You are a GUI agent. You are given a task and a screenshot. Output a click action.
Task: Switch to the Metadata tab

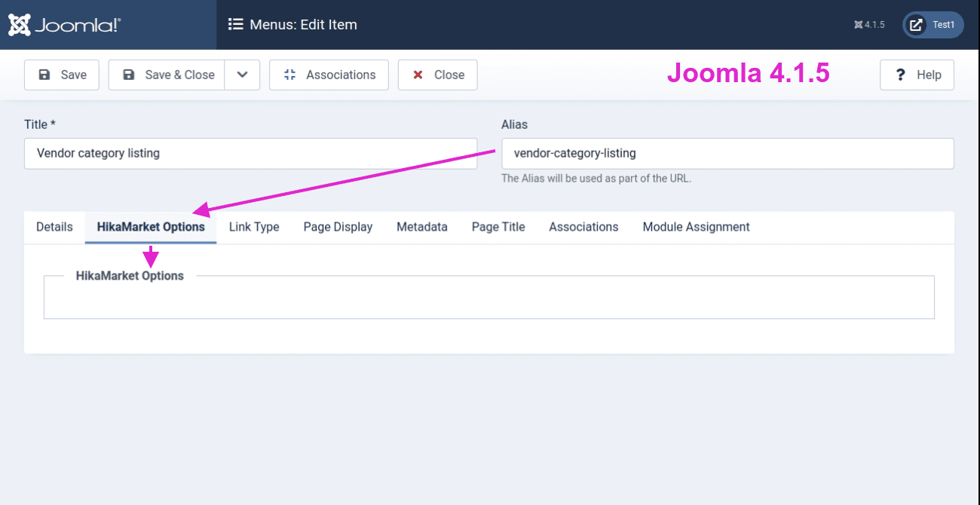coord(422,227)
